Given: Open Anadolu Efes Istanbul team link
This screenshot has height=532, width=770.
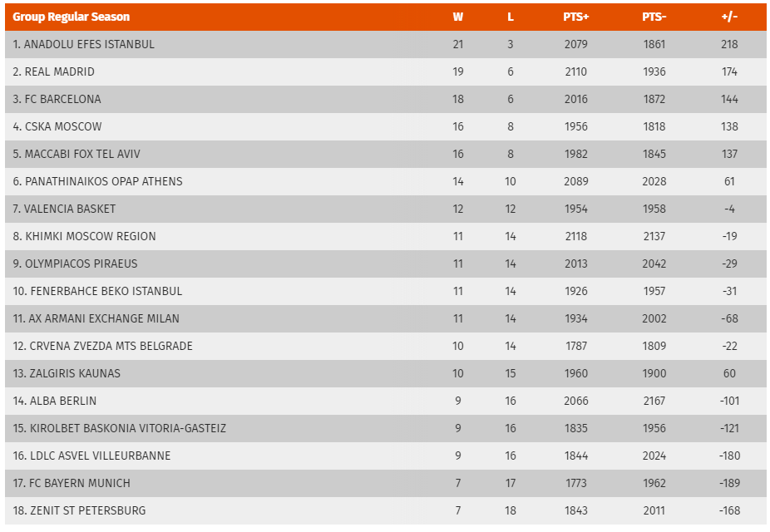Looking at the screenshot, I should [x=83, y=45].
